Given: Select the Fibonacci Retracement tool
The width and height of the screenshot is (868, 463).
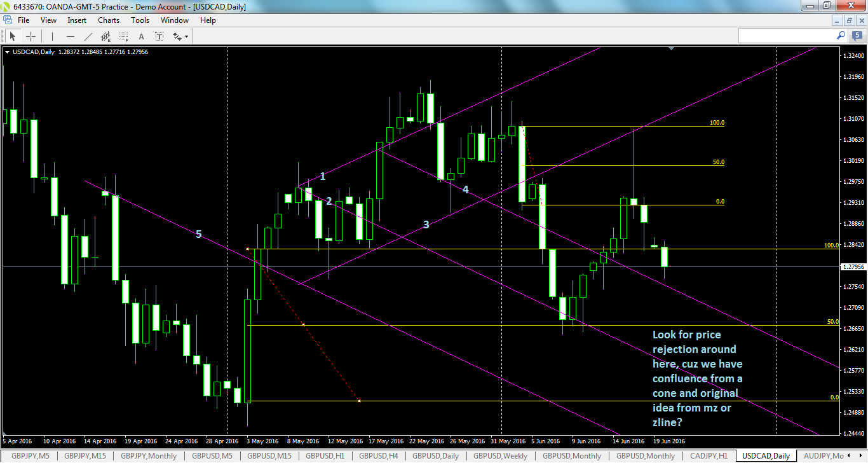Looking at the screenshot, I should (123, 36).
